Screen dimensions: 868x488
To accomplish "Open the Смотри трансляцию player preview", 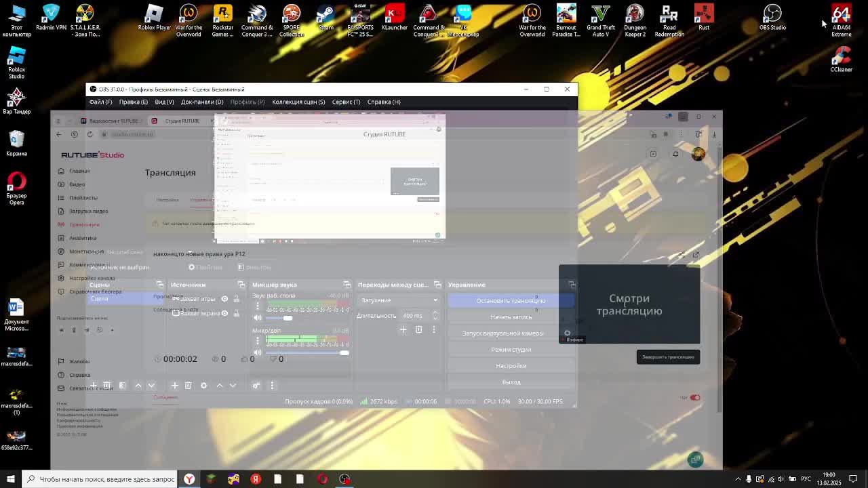I will pos(629,304).
